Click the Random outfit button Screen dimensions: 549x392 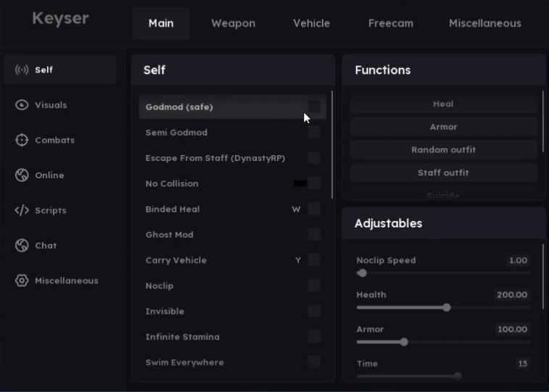(x=443, y=150)
